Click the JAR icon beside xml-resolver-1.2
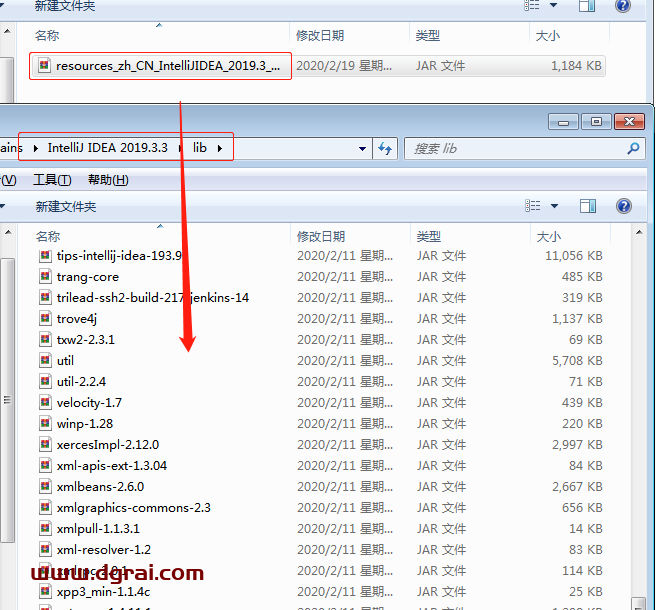The image size is (659, 610). pos(45,550)
